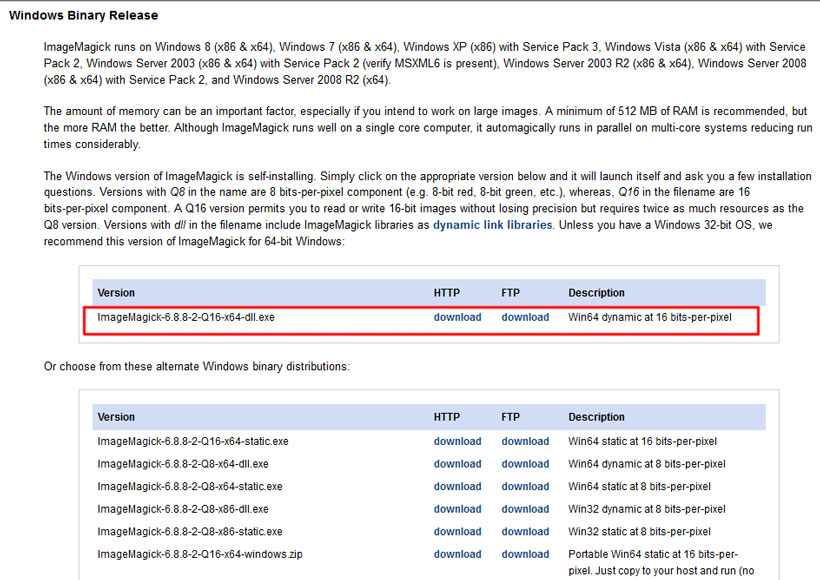Select the ImageMagick-6.8.8-2-Q8-x86-dll.exe filename

coord(183,509)
